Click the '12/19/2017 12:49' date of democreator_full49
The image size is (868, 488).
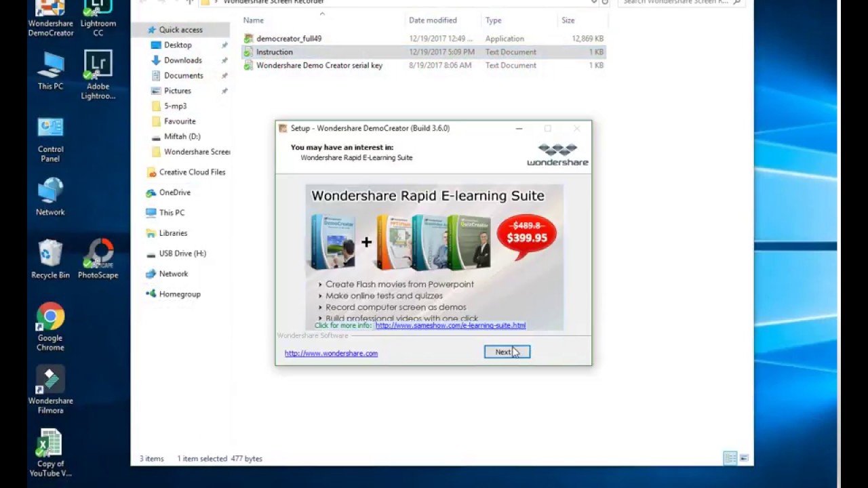[x=441, y=39]
